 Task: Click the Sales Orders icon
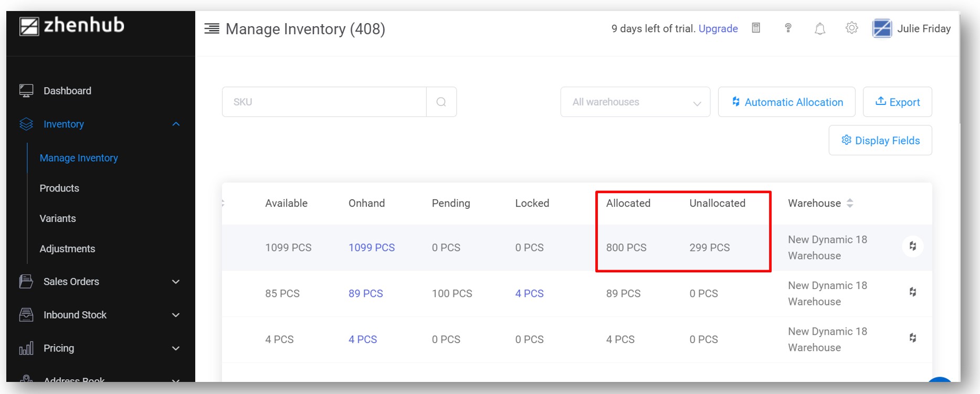click(x=26, y=281)
